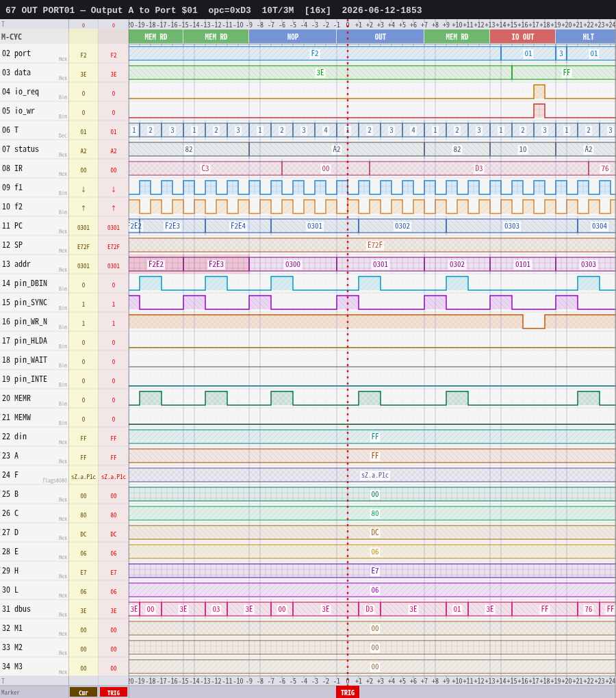The image size is (616, 698).
Task: Click status segment showing value 10
Action: tap(522, 149)
